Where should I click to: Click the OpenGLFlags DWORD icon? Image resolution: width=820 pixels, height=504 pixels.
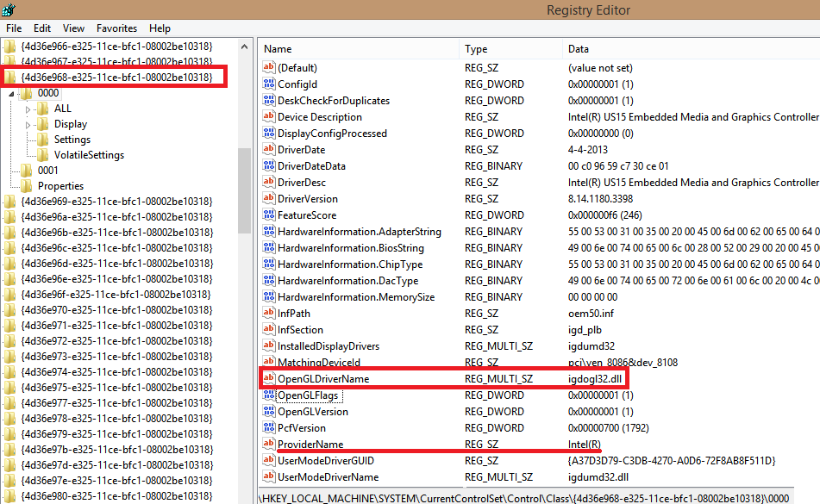pyautogui.click(x=269, y=395)
